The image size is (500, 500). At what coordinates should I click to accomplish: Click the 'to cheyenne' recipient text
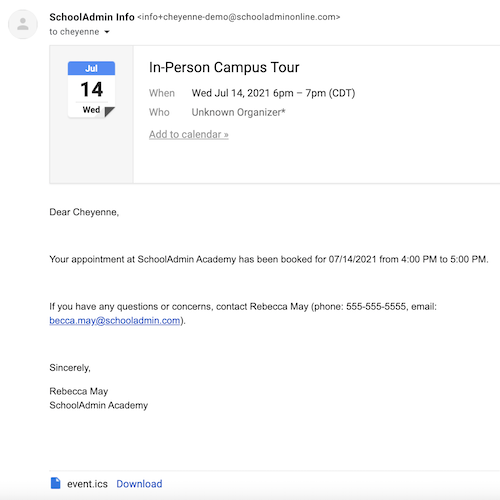74,32
